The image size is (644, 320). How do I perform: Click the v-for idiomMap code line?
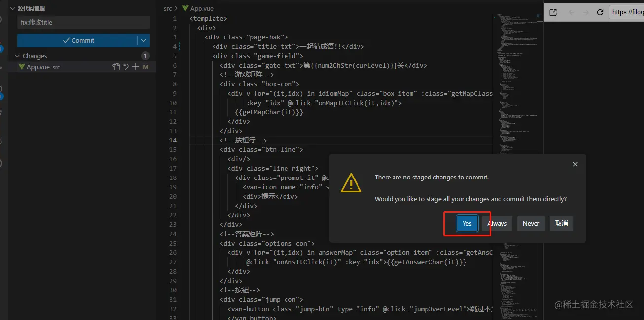[x=360, y=93]
